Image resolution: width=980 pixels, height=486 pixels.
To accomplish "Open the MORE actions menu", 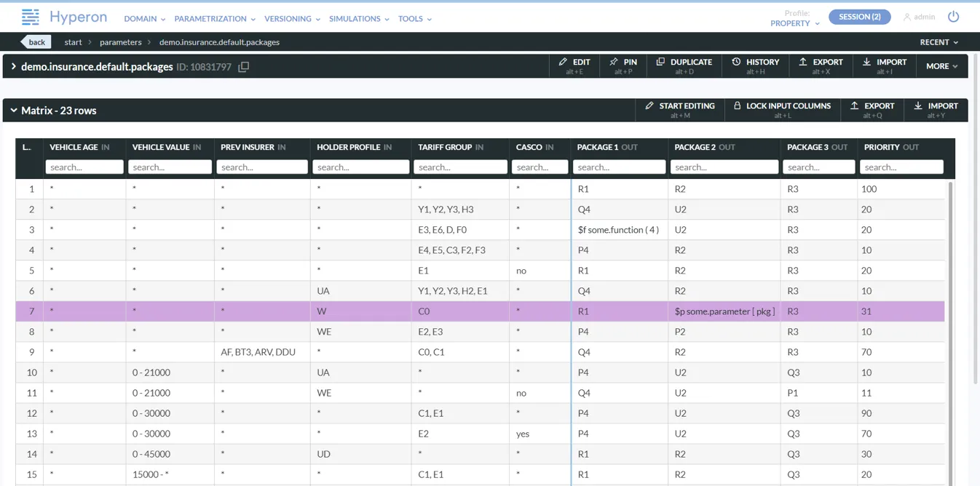I will [941, 66].
